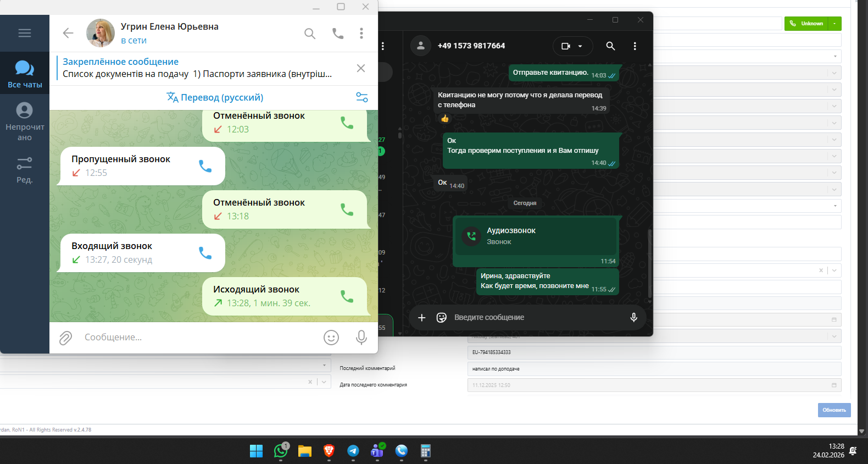868x464 pixels.
Task: Open 'Ред.' folder editor in Telegram
Action: [25, 169]
